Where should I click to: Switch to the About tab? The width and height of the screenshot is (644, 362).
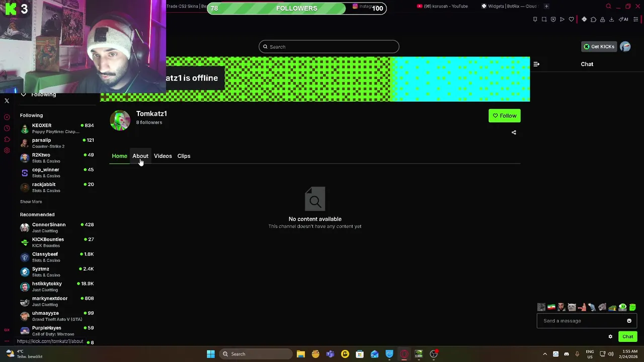click(x=140, y=156)
